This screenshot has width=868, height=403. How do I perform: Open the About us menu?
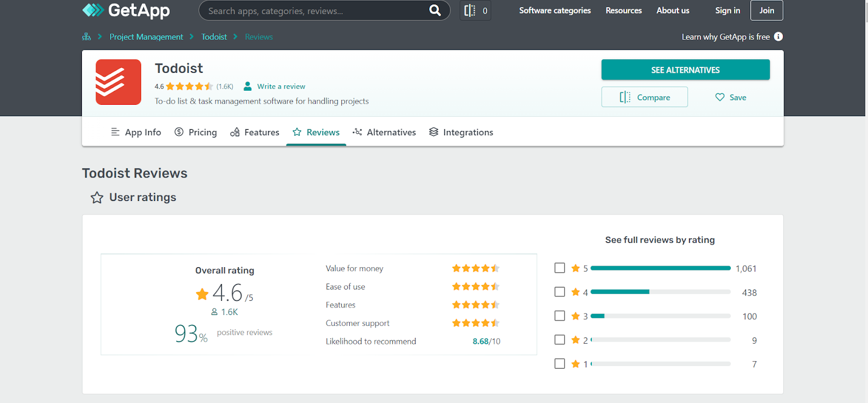click(673, 10)
